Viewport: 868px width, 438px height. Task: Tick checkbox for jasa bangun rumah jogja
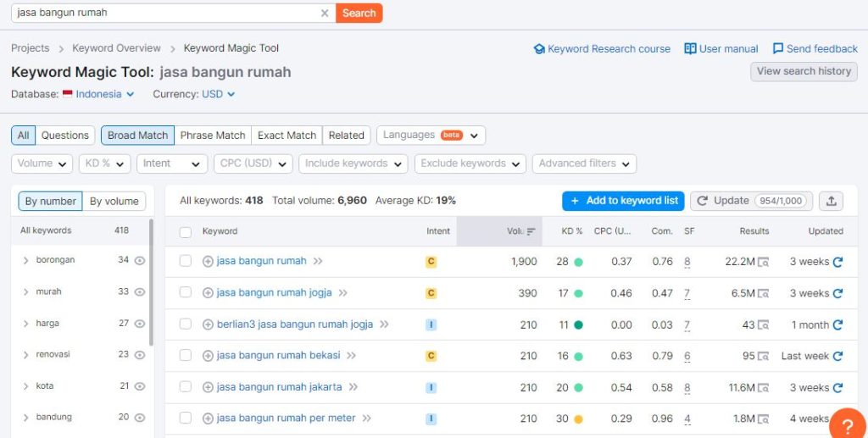pyautogui.click(x=186, y=292)
